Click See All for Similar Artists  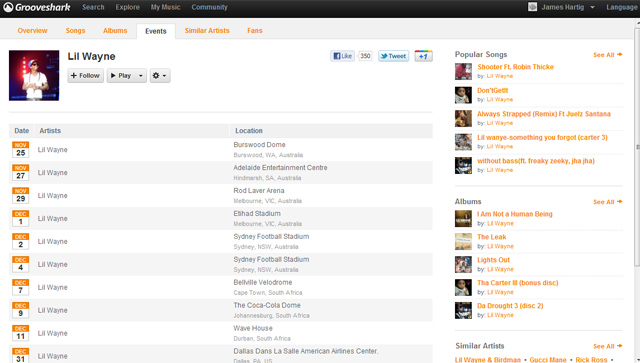click(607, 346)
